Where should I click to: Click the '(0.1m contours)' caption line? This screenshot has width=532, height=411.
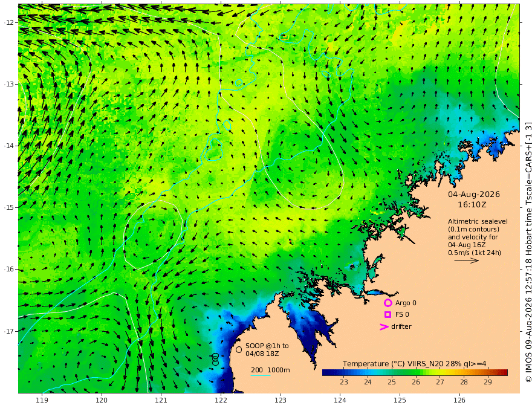point(473,229)
